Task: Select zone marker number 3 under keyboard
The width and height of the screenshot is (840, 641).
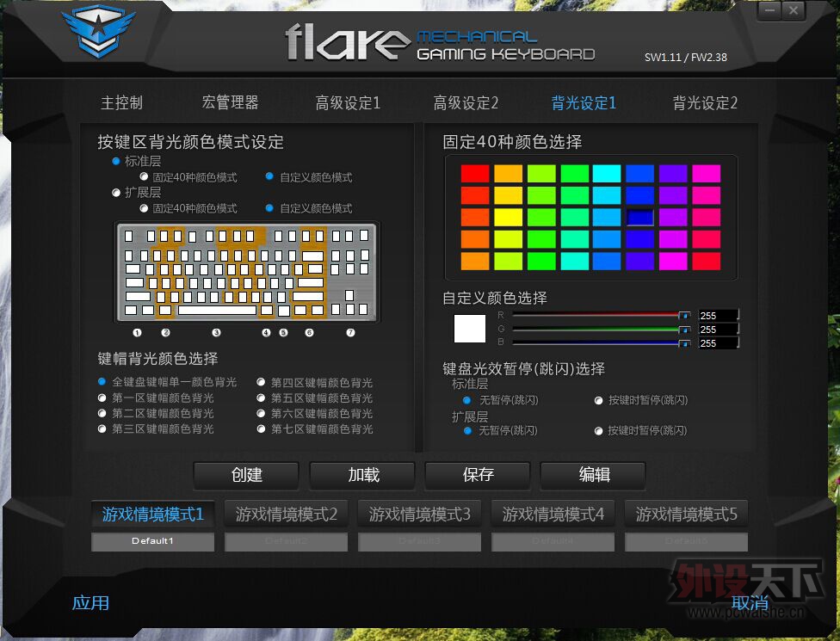Action: pos(216,333)
